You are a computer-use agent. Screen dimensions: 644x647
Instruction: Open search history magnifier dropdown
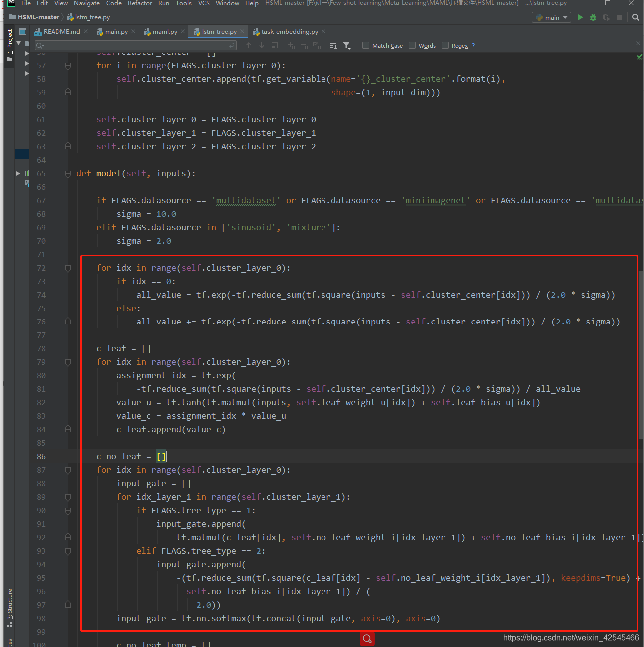click(x=40, y=45)
